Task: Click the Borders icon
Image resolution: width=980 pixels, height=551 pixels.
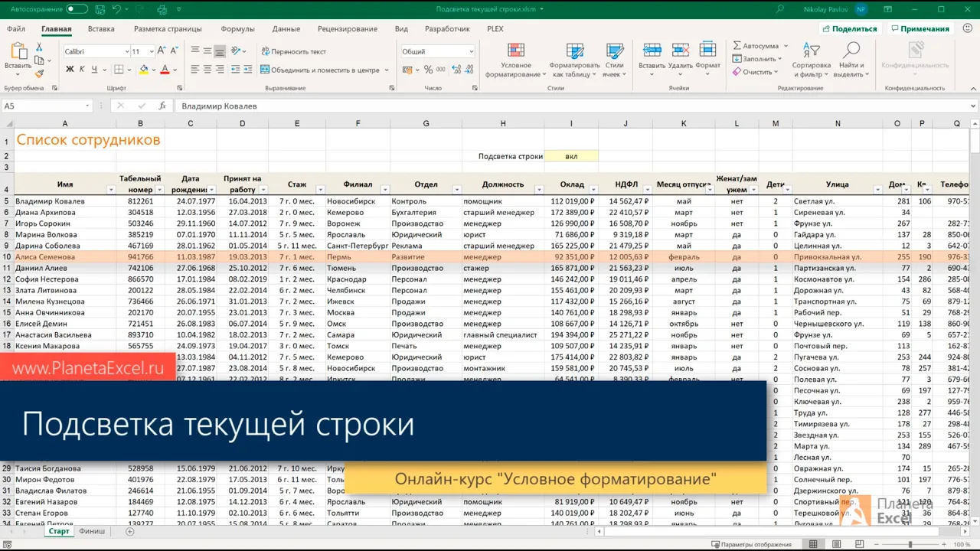Action: (x=119, y=70)
